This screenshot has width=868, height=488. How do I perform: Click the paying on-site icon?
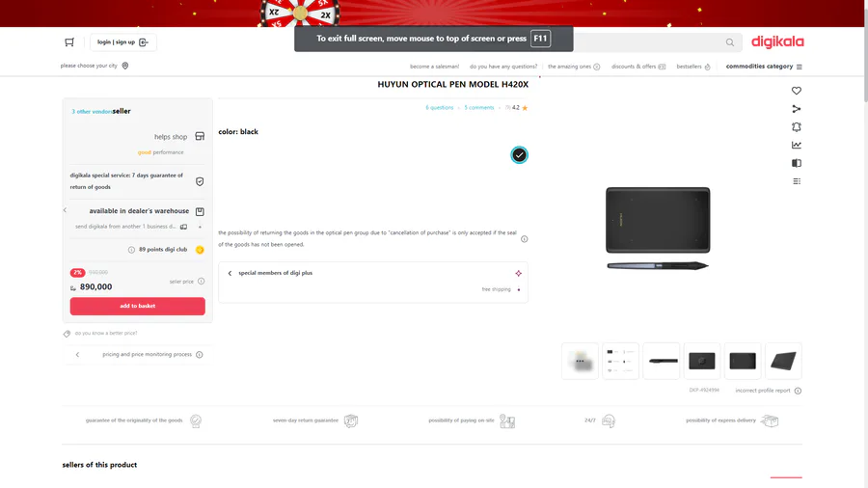tap(507, 421)
